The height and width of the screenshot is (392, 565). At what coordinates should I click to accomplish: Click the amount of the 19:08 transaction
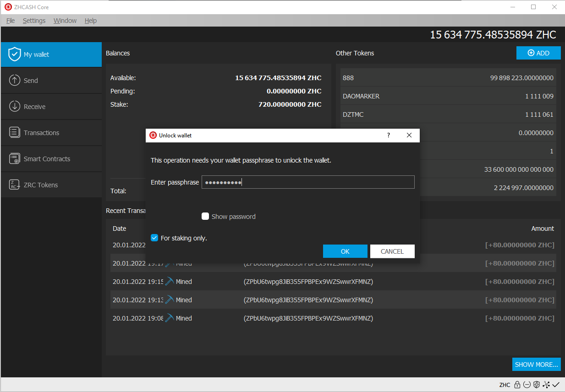click(520, 318)
